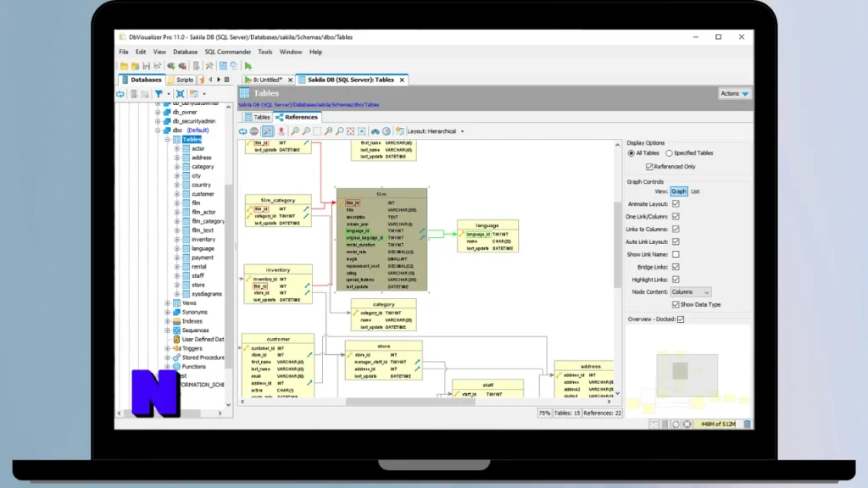This screenshot has height=488, width=868.
Task: Close the Sakila DB Tables tab
Action: pyautogui.click(x=402, y=80)
